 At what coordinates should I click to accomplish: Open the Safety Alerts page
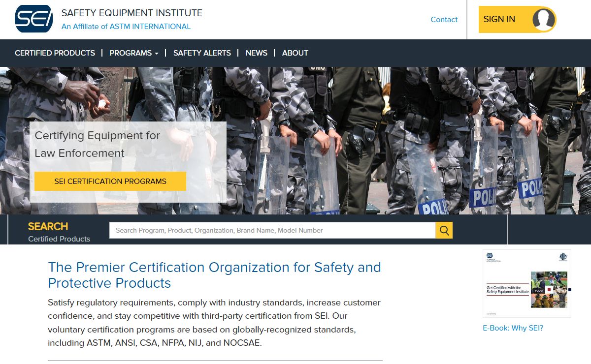[x=202, y=53]
